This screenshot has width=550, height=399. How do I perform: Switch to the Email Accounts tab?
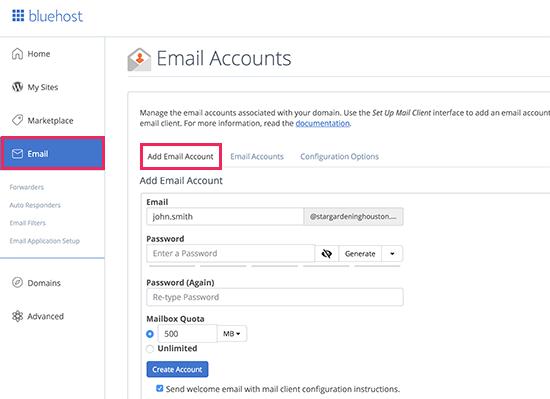pyautogui.click(x=257, y=156)
